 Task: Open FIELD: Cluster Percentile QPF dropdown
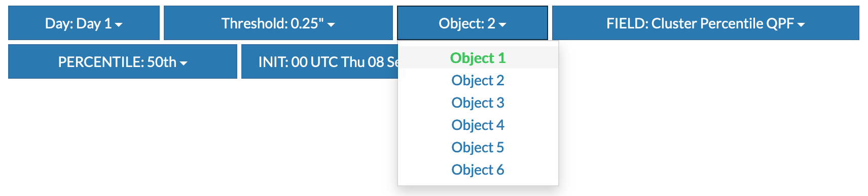coord(705,23)
